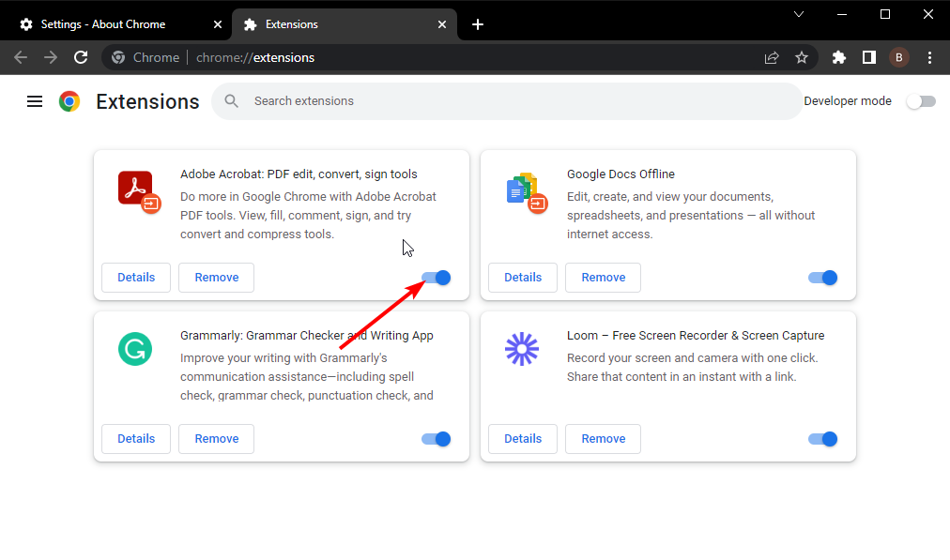Turn off the Loom extension toggle
Image resolution: width=950 pixels, height=560 pixels.
(x=822, y=439)
